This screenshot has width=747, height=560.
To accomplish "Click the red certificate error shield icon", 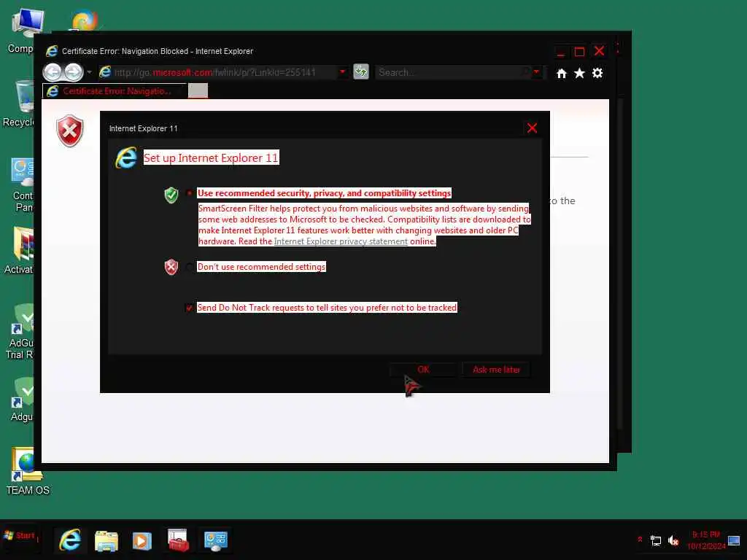I will coord(70,131).
